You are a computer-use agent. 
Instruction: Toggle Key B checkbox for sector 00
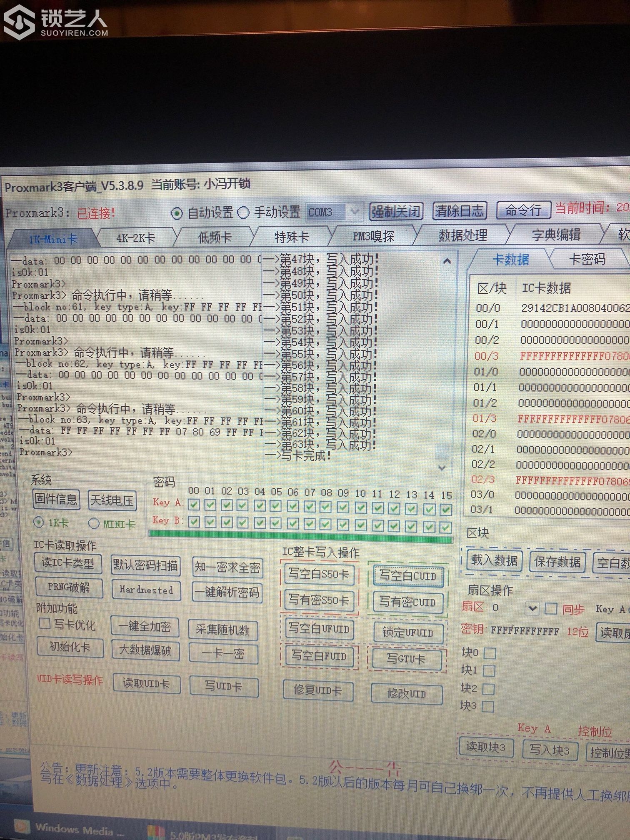[194, 522]
